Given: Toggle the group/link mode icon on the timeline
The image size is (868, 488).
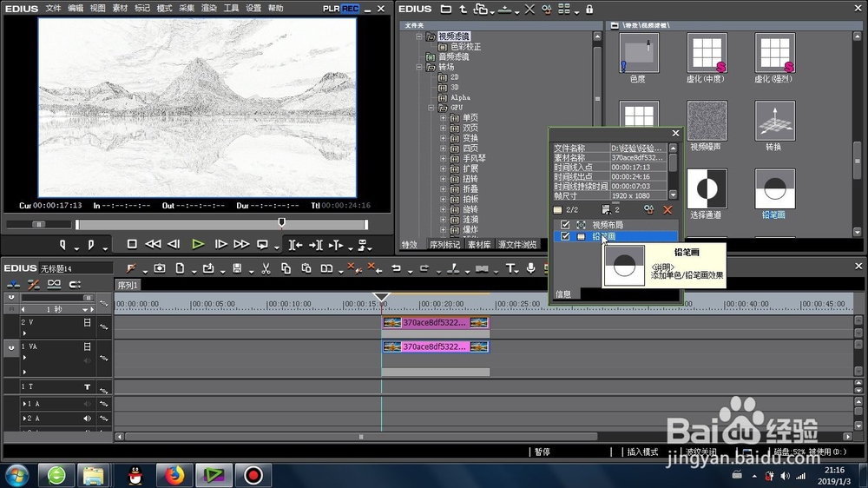Looking at the screenshot, I should 54,285.
